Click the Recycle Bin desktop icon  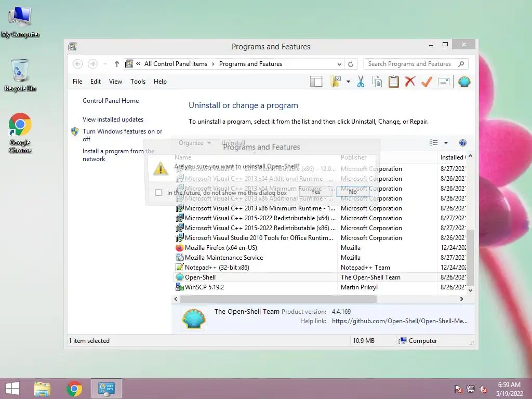pyautogui.click(x=20, y=75)
